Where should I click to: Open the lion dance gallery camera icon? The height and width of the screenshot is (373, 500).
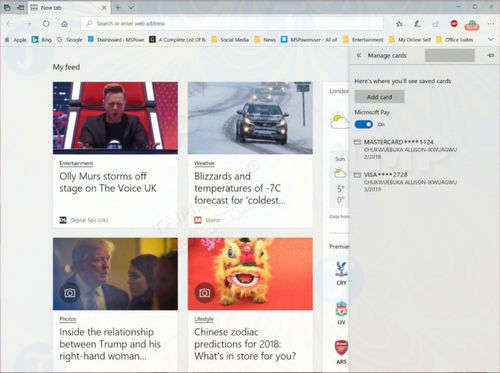pos(205,293)
